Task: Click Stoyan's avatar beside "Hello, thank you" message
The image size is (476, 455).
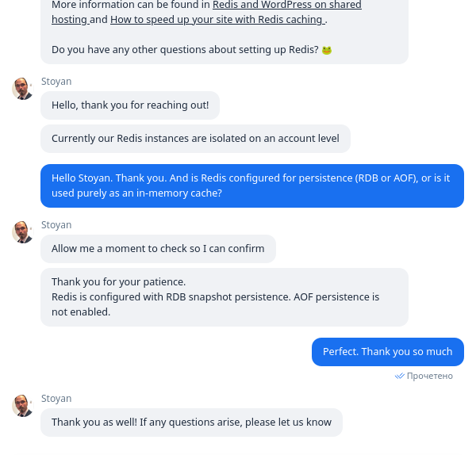Action: (22, 89)
